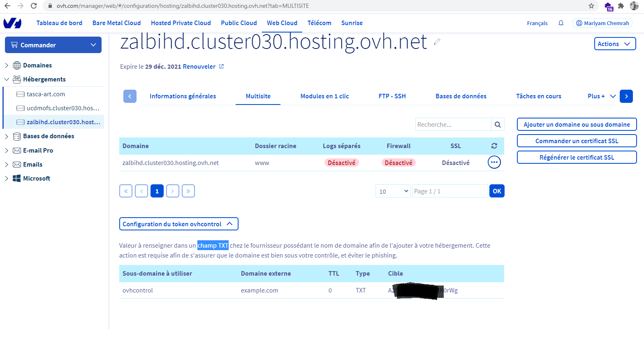Click the pencil edit icon beside hosting name

(437, 42)
